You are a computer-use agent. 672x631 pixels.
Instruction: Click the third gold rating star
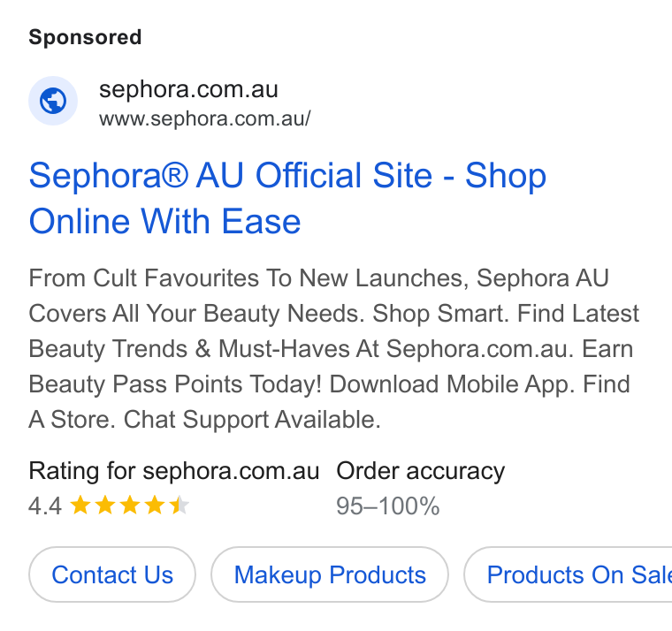[x=129, y=505]
